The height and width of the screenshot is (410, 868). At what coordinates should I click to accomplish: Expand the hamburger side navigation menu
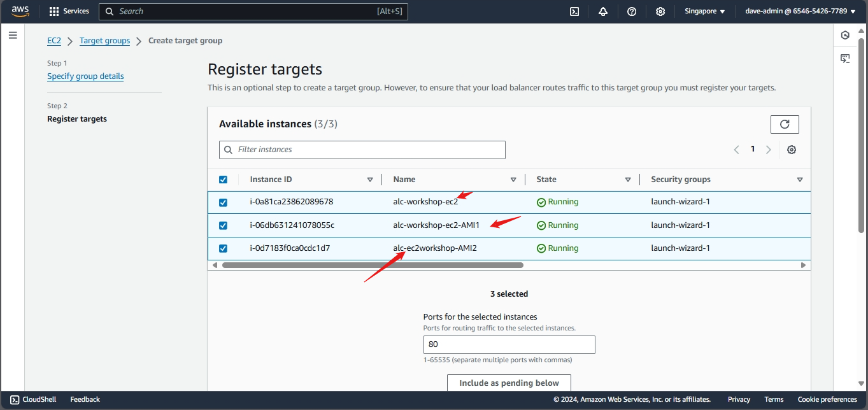click(x=13, y=35)
